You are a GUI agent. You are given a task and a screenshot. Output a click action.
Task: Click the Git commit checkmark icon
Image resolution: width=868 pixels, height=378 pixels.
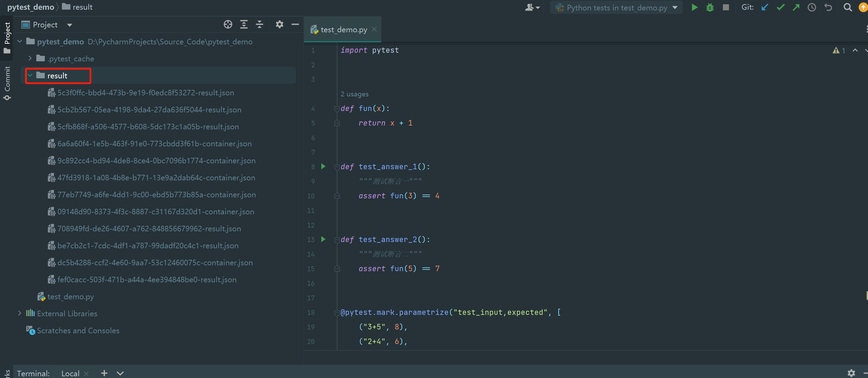pos(780,7)
